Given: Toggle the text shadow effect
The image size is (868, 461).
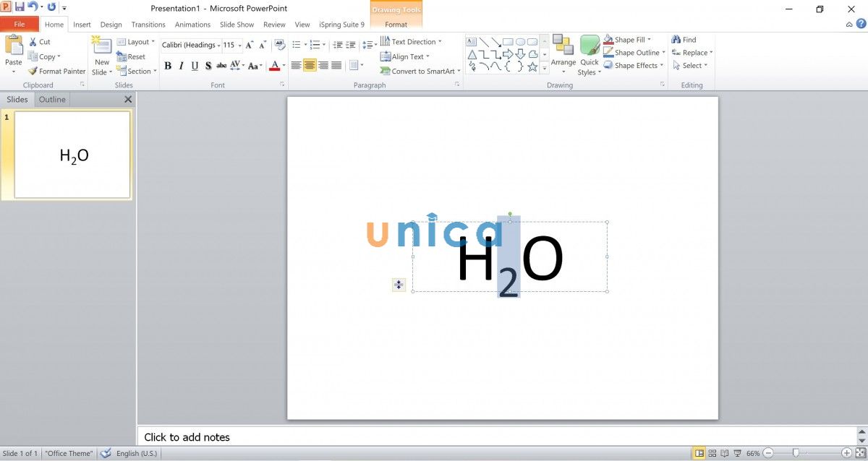Looking at the screenshot, I should (x=208, y=66).
